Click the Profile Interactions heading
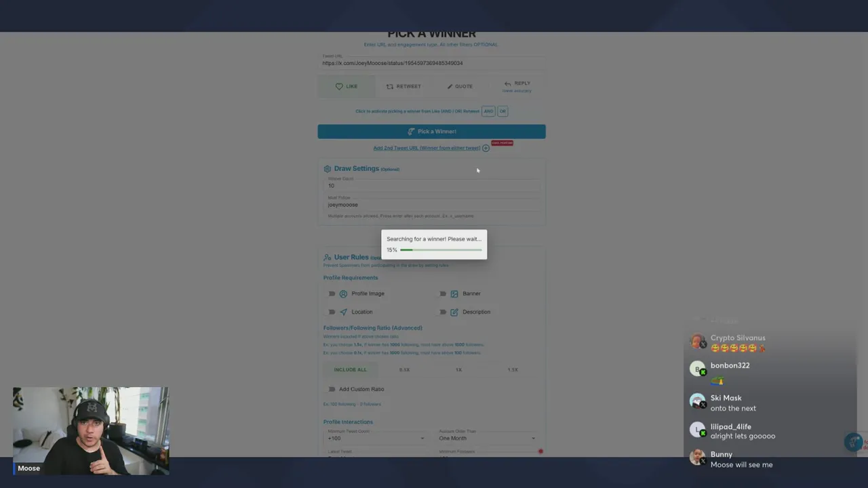This screenshot has height=488, width=868. [x=348, y=422]
